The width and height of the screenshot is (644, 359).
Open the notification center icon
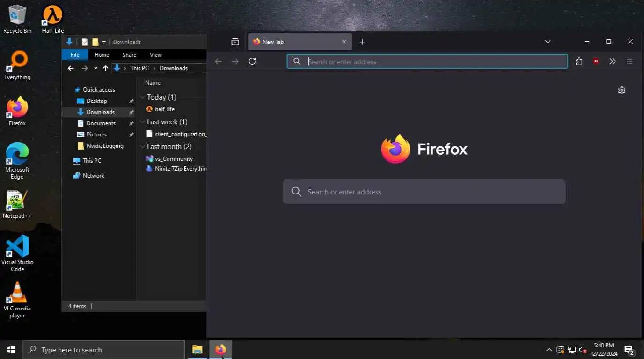pyautogui.click(x=629, y=350)
